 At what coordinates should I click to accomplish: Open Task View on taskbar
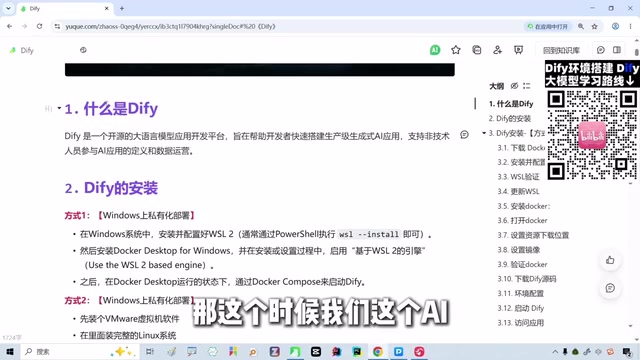click(x=150, y=351)
